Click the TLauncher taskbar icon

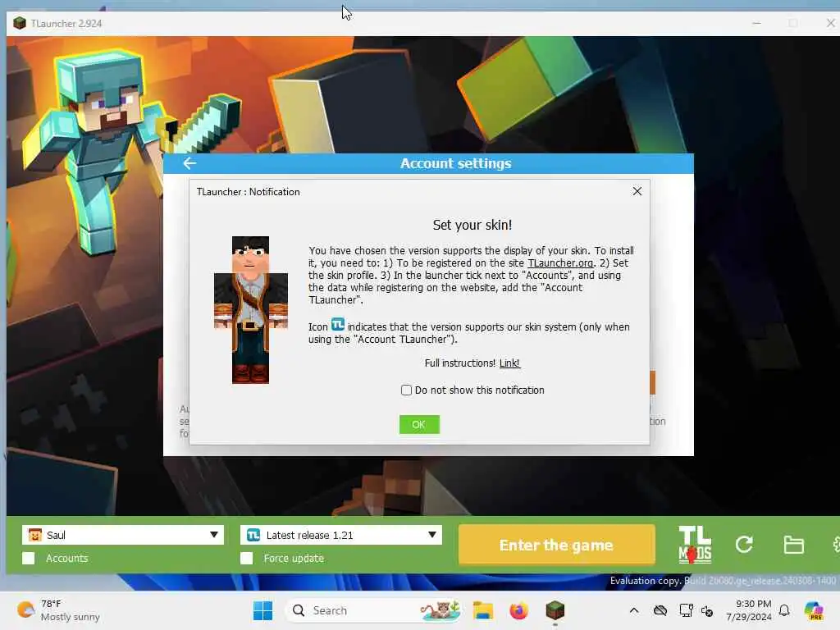click(x=555, y=610)
